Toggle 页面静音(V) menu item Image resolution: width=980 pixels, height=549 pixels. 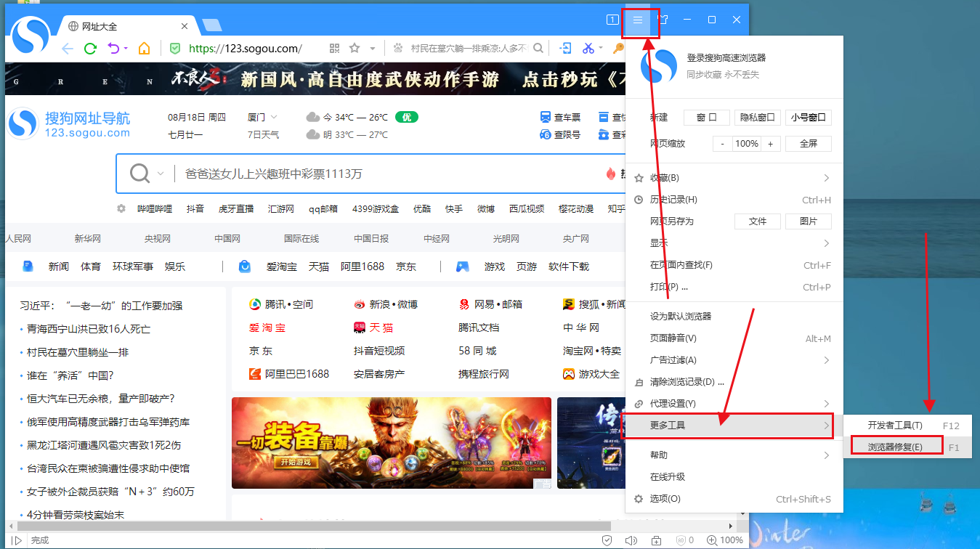(734, 338)
